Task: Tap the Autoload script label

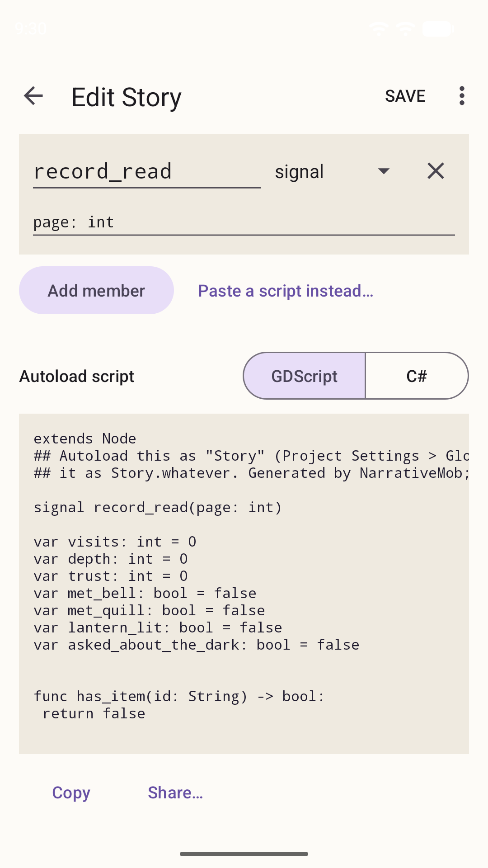Action: coord(77,376)
